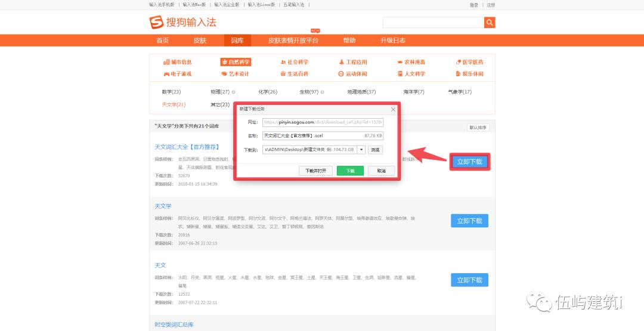This screenshot has height=331, width=644.
Task: Select the 数学(23) subcategory
Action: coord(171,92)
